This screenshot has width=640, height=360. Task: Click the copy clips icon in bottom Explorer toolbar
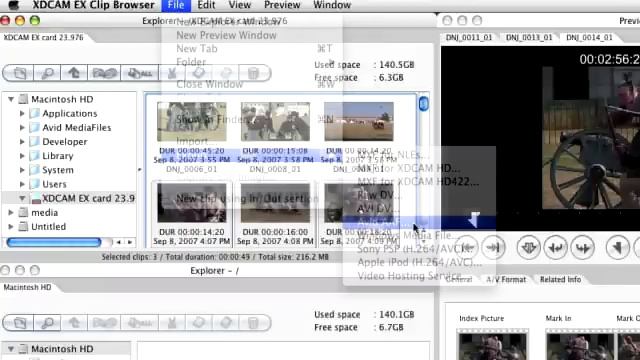pyautogui.click(x=104, y=323)
